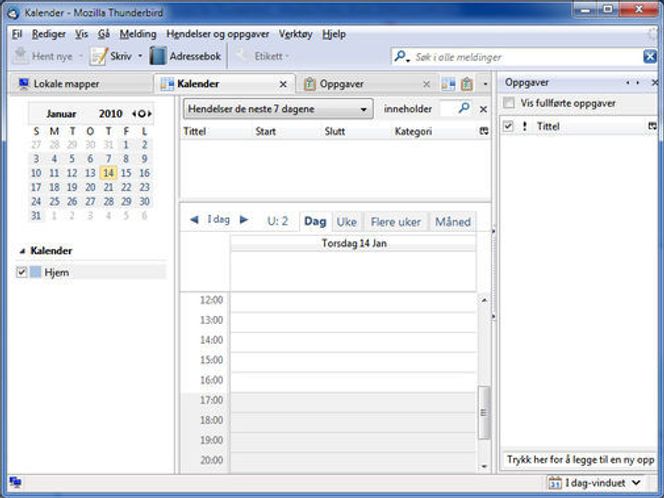
Task: Click the event list column picker icon
Action: [484, 131]
